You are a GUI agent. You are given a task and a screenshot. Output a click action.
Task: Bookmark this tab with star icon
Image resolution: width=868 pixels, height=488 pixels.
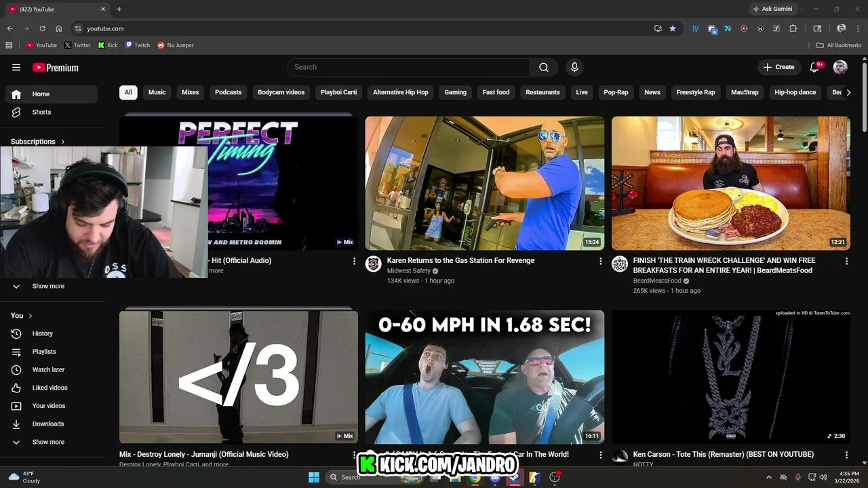(x=673, y=28)
